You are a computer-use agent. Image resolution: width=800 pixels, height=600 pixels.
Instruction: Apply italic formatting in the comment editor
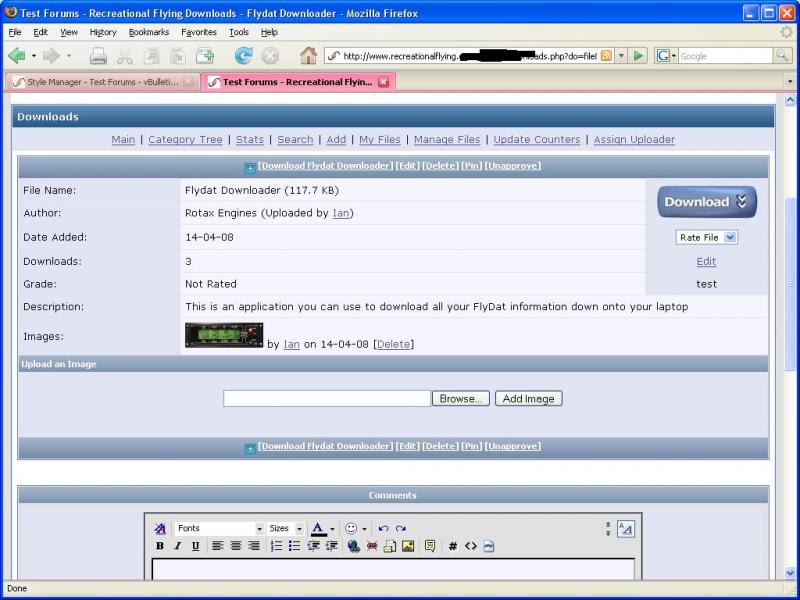point(178,546)
